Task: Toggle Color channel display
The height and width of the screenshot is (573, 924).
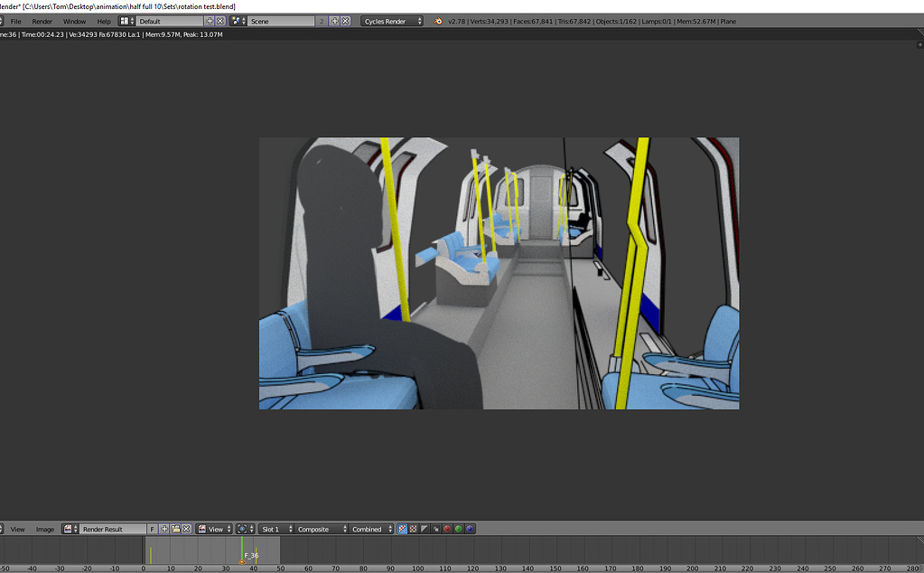Action: [413, 530]
